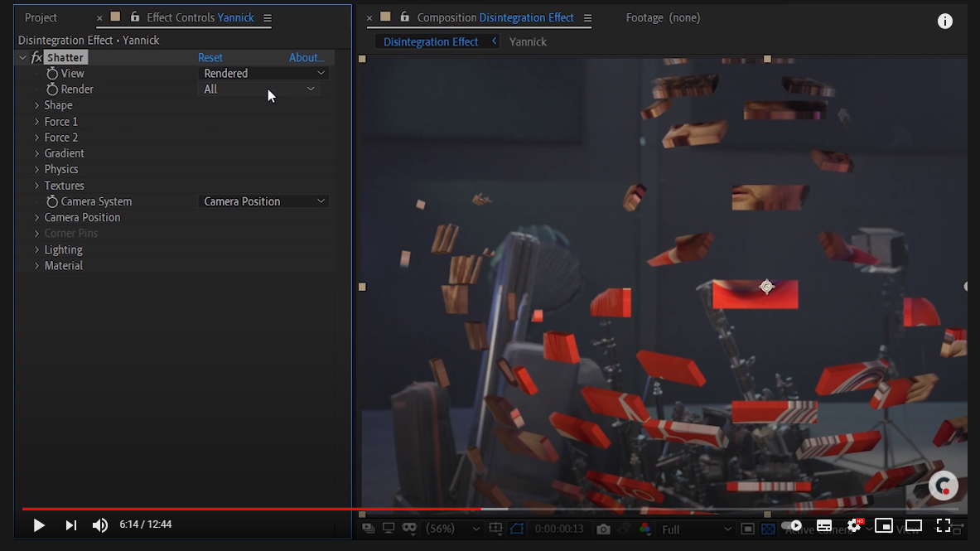Click the lock icon on the Composition panel
980x551 pixels.
point(405,17)
